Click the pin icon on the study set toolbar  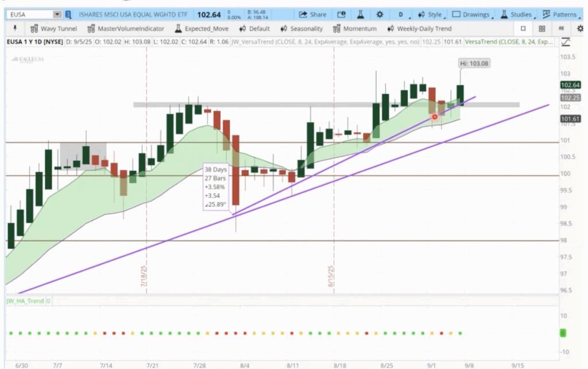point(15,29)
